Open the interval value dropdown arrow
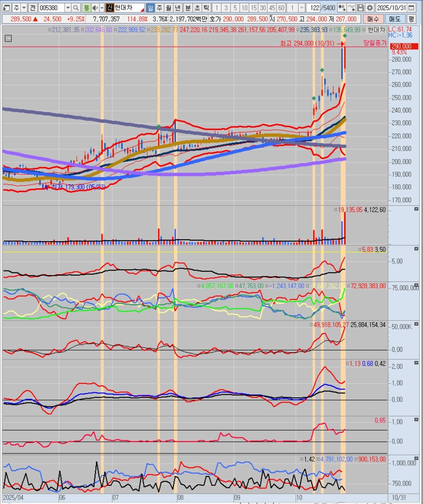This screenshot has width=423, height=504. click(301, 8)
